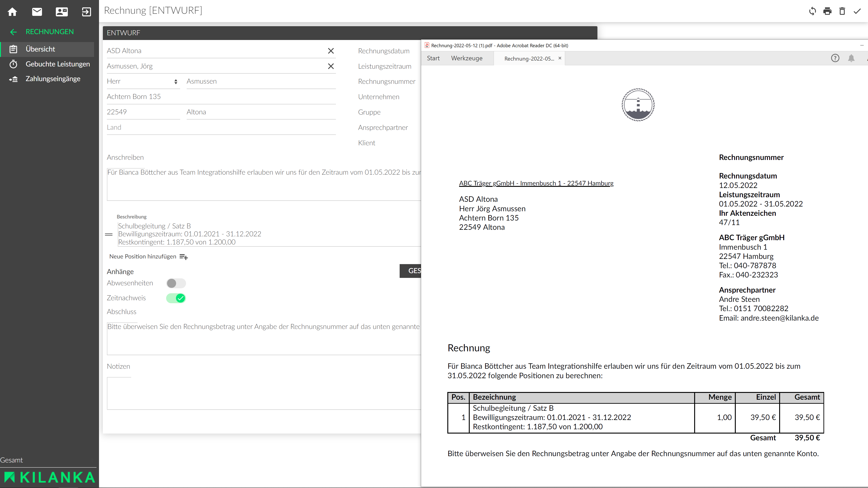Click the refresh sync icon at top right
Image resolution: width=868 pixels, height=488 pixels.
[x=812, y=11]
